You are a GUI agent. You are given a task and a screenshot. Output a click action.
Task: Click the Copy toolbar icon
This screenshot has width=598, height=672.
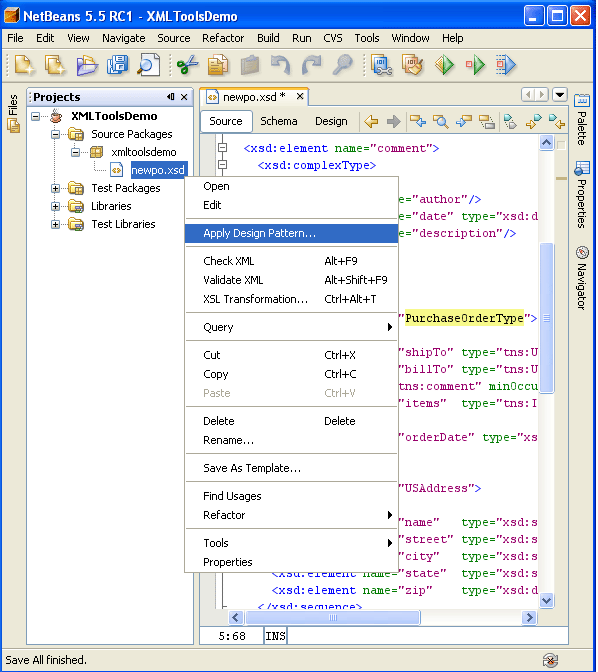pos(218,65)
